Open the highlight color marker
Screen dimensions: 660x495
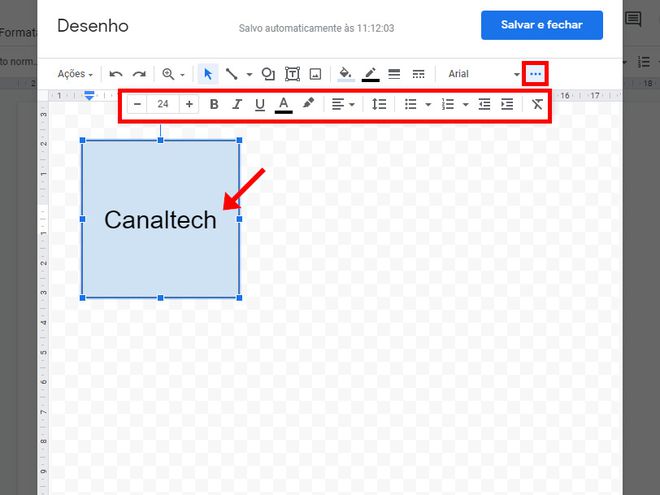pos(309,103)
